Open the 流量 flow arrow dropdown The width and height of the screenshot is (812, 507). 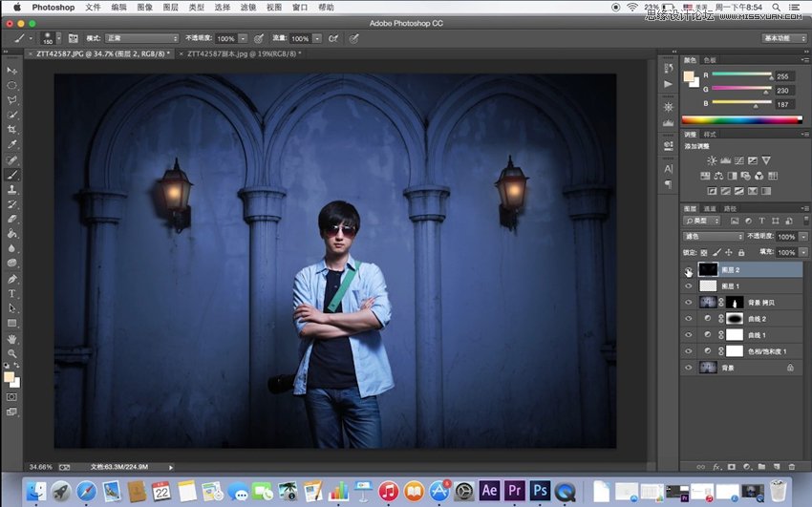pos(317,38)
